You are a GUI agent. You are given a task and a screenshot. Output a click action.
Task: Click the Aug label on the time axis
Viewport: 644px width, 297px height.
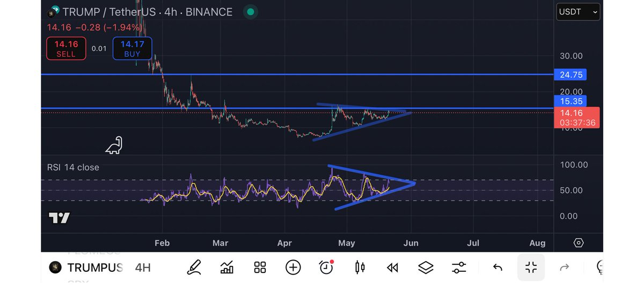click(537, 243)
